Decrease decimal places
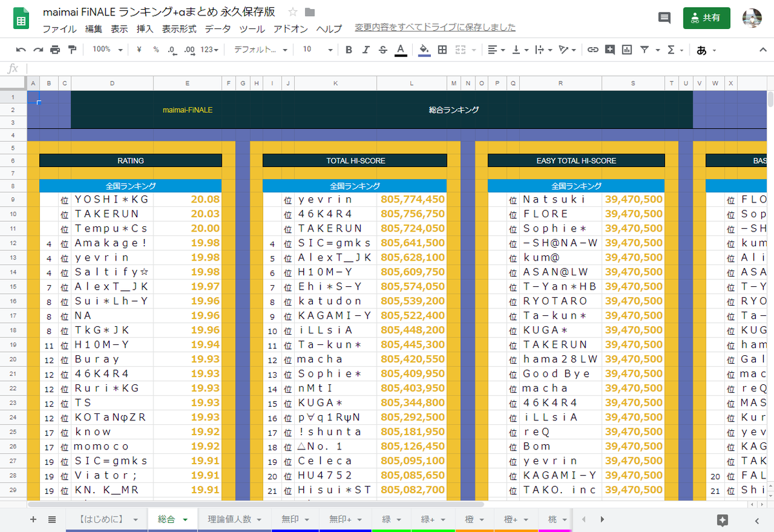 [x=172, y=50]
